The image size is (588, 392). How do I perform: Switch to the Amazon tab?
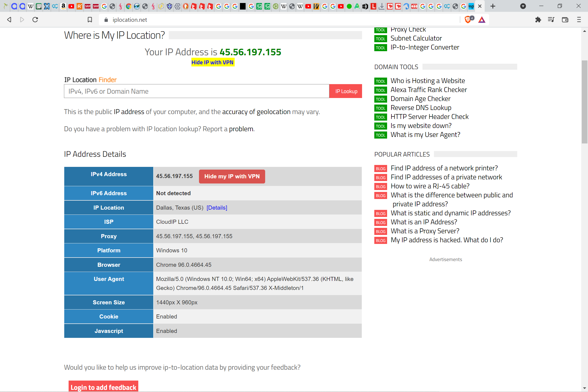pyautogui.click(x=63, y=6)
